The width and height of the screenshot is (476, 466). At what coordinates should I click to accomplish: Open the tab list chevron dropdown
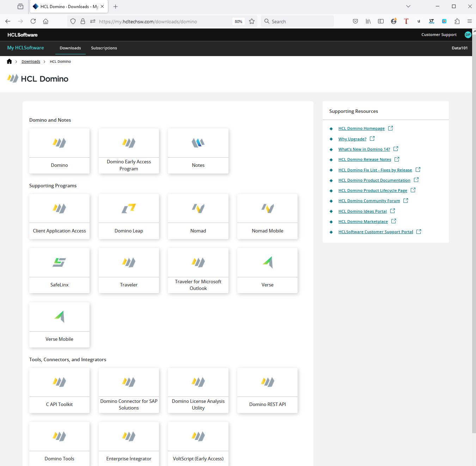pos(408,6)
